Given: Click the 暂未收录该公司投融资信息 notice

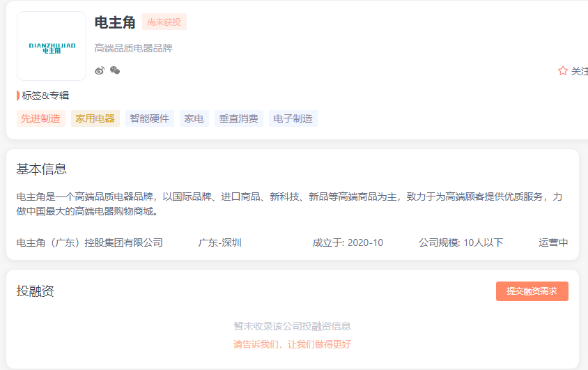Looking at the screenshot, I should click(x=292, y=326).
